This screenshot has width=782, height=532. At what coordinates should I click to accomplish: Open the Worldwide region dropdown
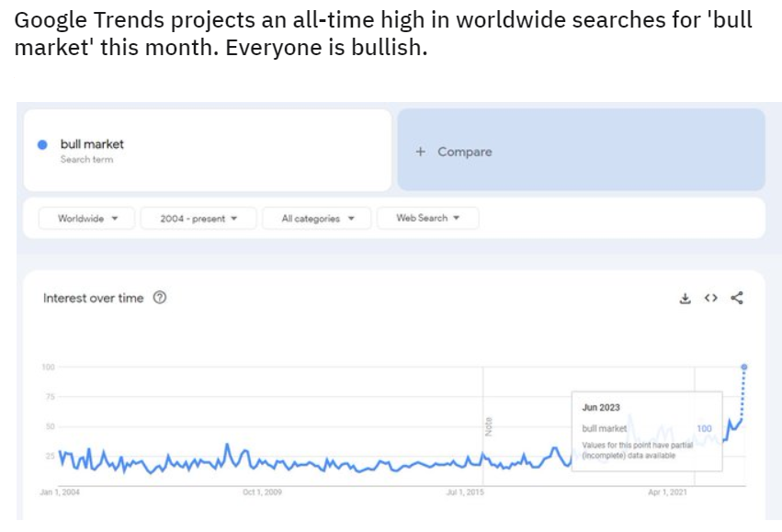[x=87, y=219]
